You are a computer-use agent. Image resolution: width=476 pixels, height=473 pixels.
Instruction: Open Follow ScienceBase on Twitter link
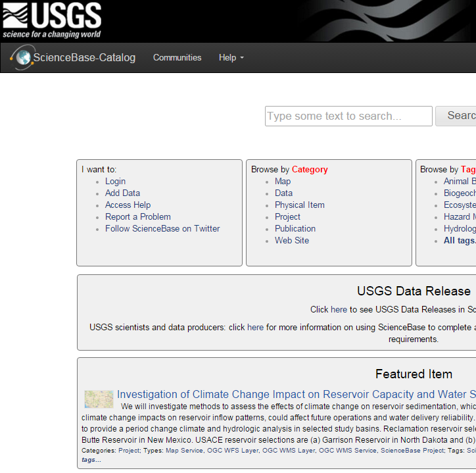click(162, 229)
